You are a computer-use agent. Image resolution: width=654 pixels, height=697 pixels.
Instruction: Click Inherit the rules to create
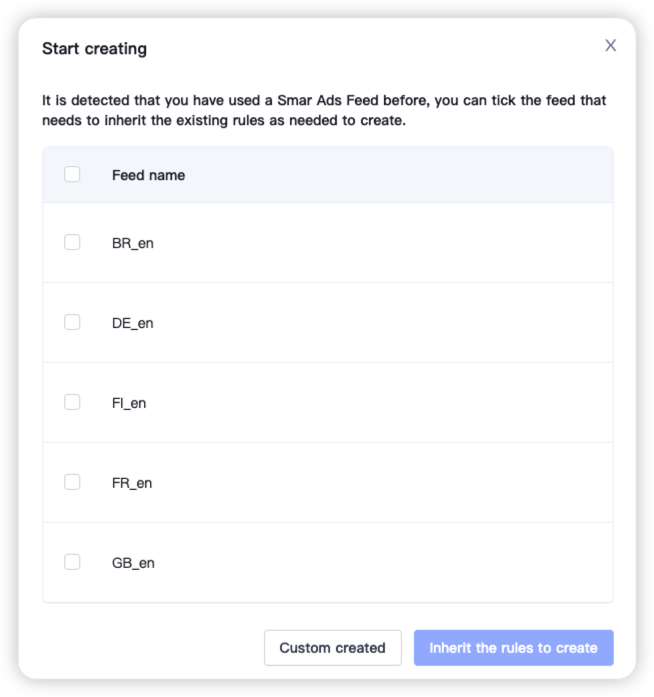point(513,648)
